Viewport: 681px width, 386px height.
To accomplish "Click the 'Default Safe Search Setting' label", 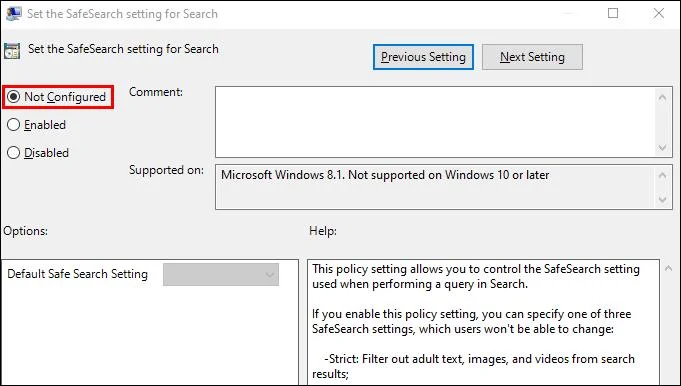I will (77, 274).
